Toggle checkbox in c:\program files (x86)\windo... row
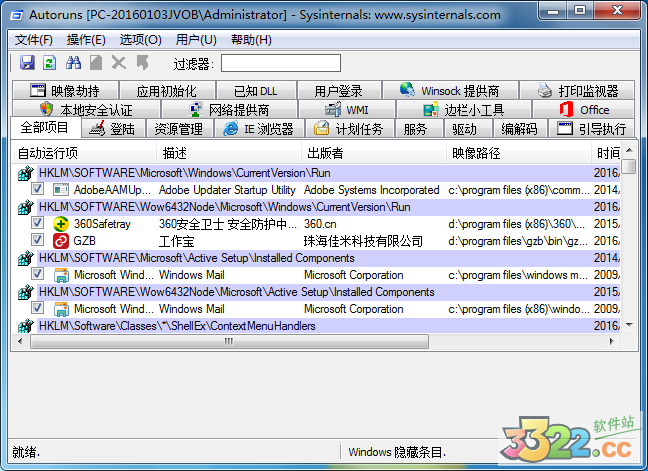The image size is (648, 471). [37, 308]
